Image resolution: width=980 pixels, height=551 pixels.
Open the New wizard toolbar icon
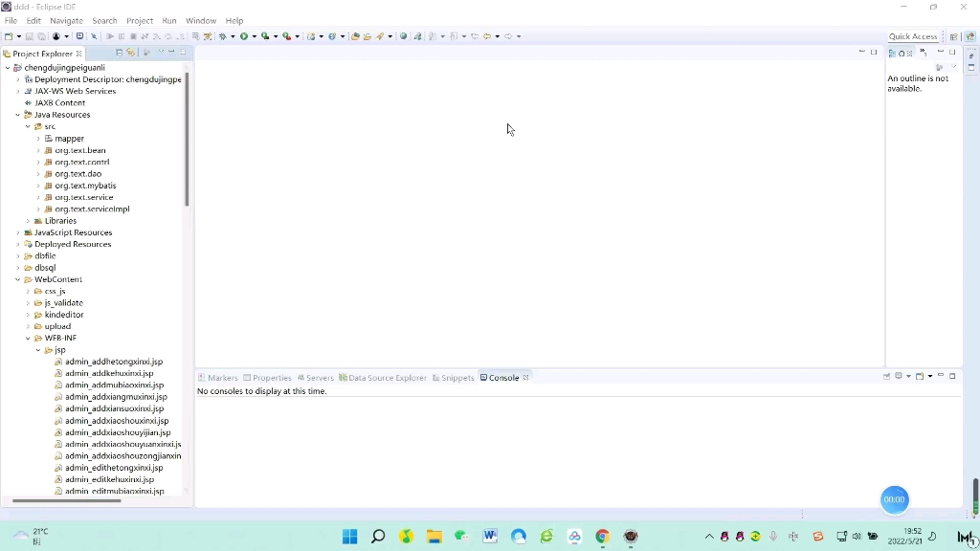[9, 36]
